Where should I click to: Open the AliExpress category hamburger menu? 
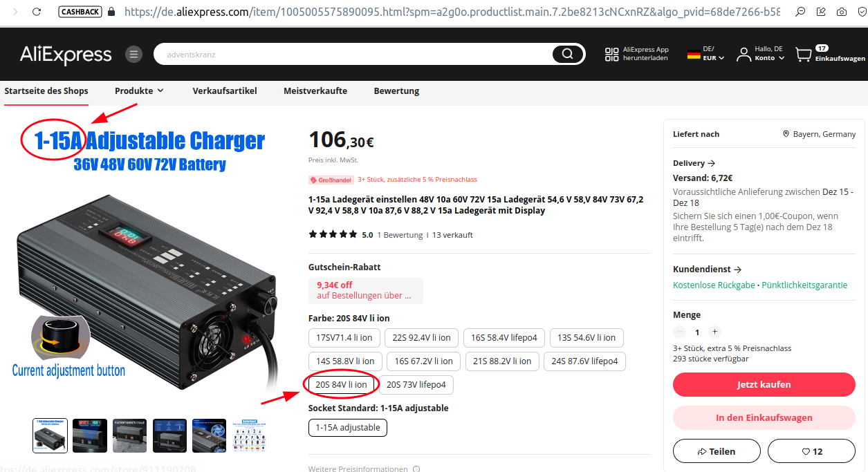coord(133,54)
